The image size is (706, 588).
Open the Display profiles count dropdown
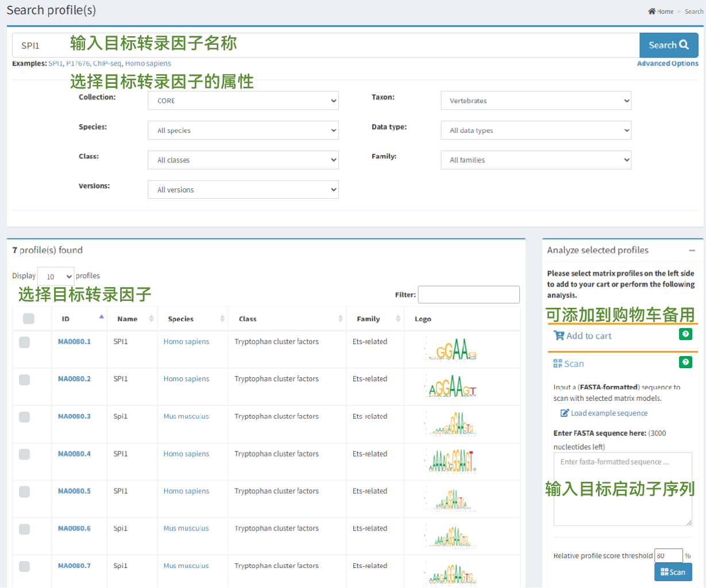[56, 276]
